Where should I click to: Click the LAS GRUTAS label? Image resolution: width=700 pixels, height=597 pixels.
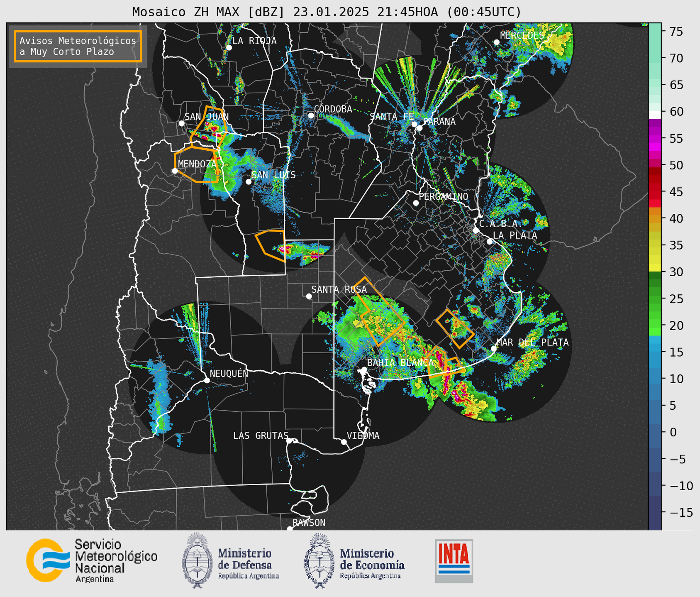(261, 436)
